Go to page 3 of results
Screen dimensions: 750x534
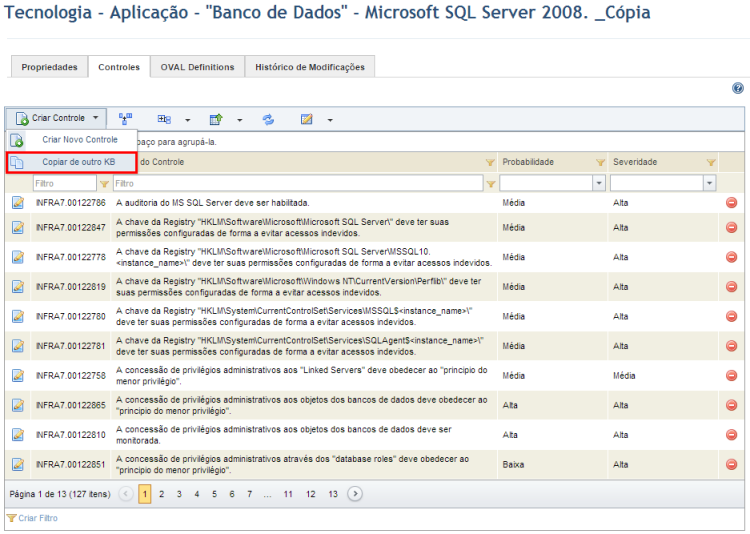[179, 494]
